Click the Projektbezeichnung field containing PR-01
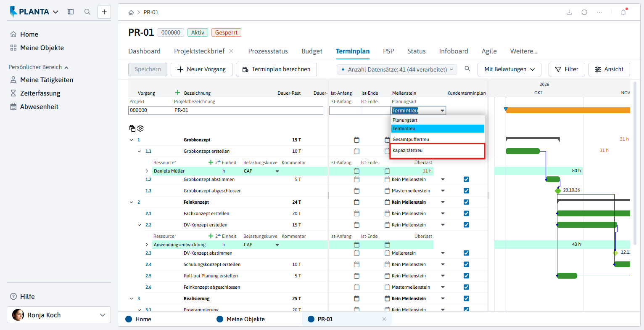 point(248,110)
